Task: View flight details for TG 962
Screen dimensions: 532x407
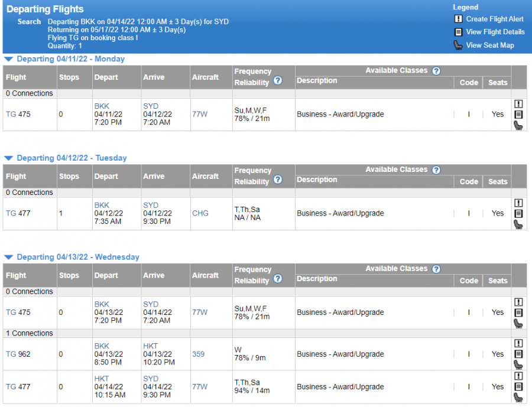Action: click(518, 354)
